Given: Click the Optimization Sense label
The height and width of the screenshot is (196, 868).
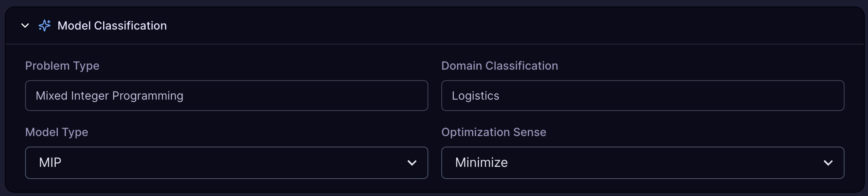Looking at the screenshot, I should pos(494,132).
